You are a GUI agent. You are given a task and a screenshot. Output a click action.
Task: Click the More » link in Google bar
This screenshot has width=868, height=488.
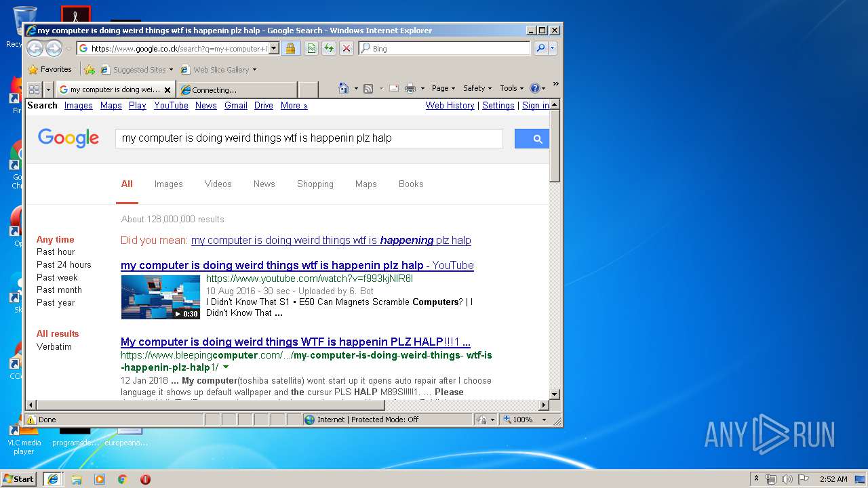pyautogui.click(x=294, y=105)
